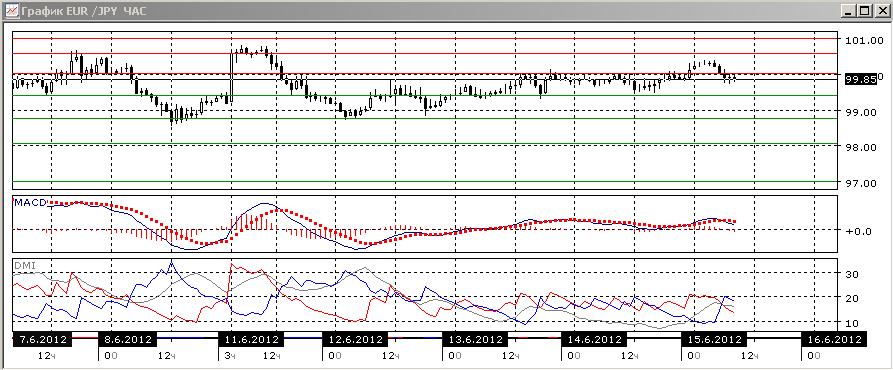Close the EUR/JPY chart window

pos(881,11)
